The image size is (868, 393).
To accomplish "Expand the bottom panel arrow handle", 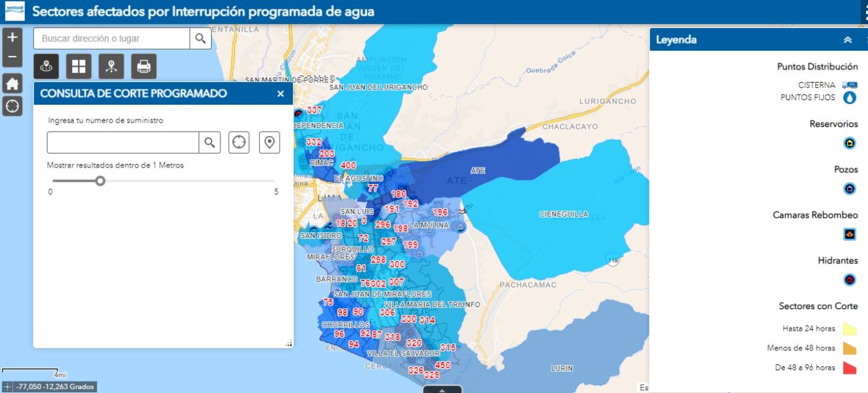I will [443, 389].
